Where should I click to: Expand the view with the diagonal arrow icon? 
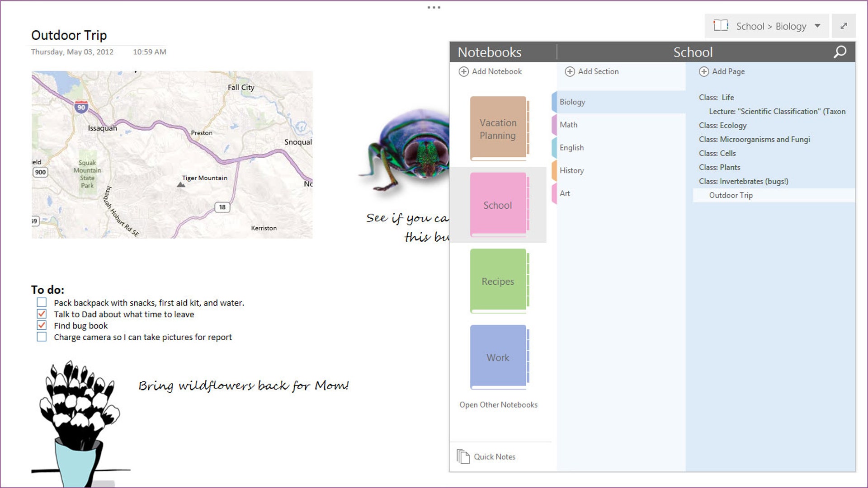pos(844,26)
